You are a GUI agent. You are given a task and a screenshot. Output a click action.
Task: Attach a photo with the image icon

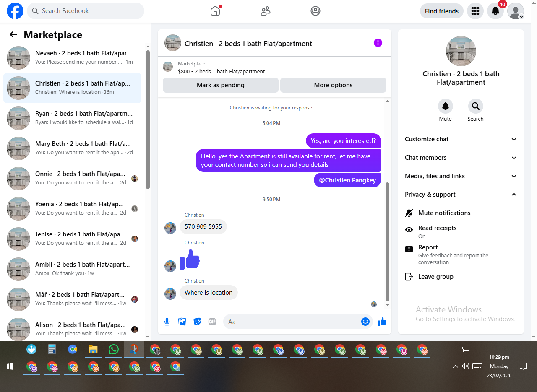(182, 322)
